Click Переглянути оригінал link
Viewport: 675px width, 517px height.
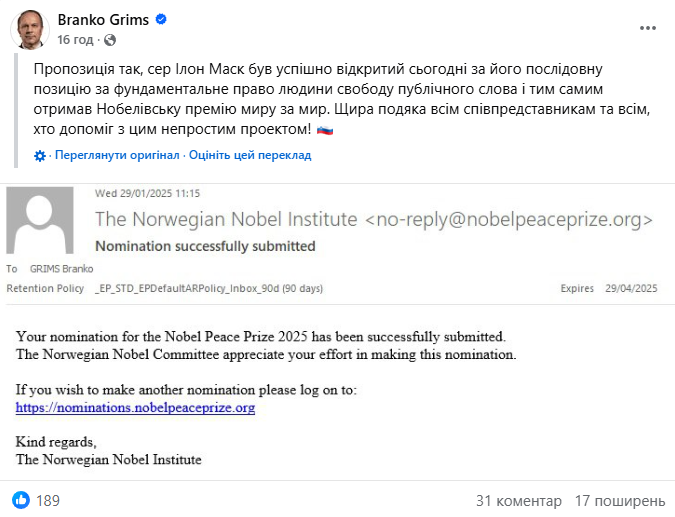117,155
